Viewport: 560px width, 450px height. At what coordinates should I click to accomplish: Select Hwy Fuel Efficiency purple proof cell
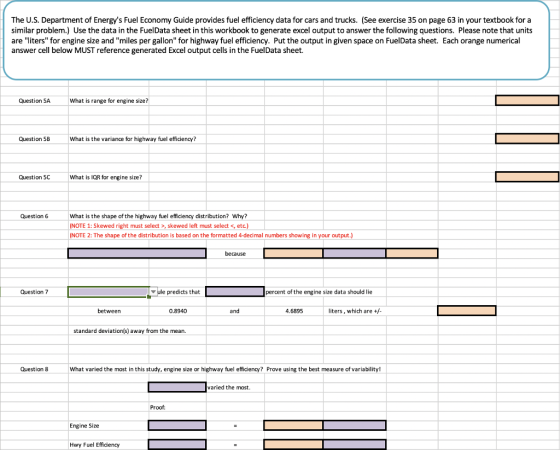tap(177, 444)
